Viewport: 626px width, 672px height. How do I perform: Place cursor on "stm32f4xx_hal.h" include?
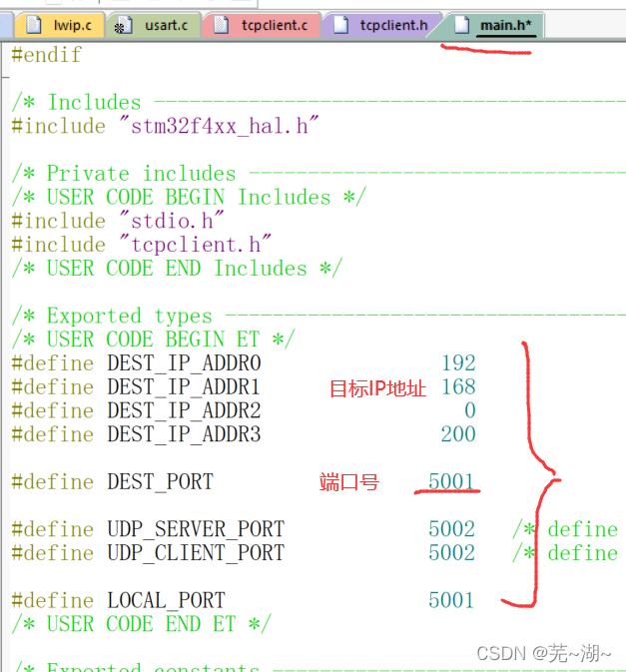point(219,127)
